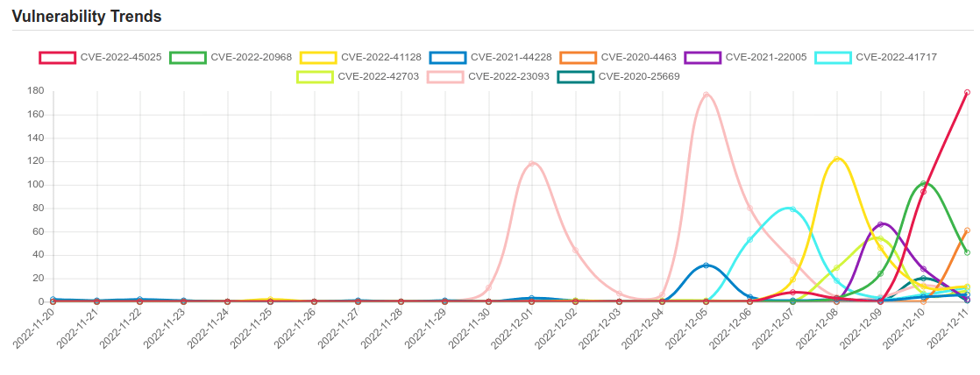Select the red data point at 2022-12-11
This screenshot has height=375, width=980.
pyautogui.click(x=967, y=93)
